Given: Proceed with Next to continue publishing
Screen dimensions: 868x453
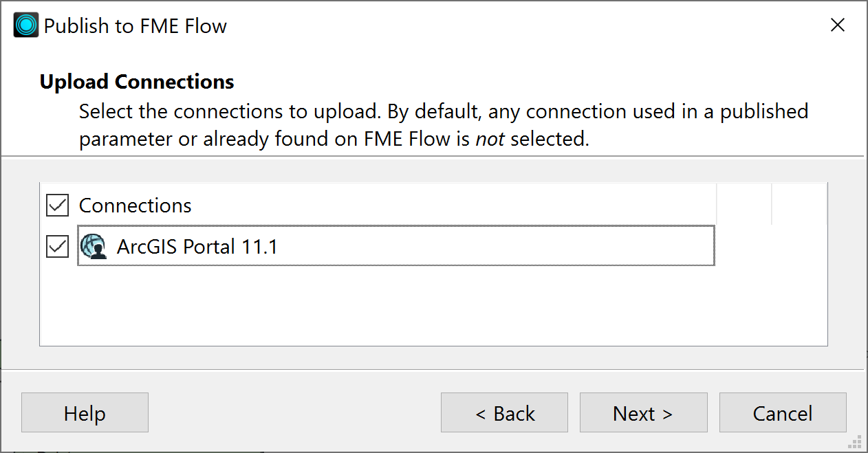Looking at the screenshot, I should pyautogui.click(x=643, y=412).
